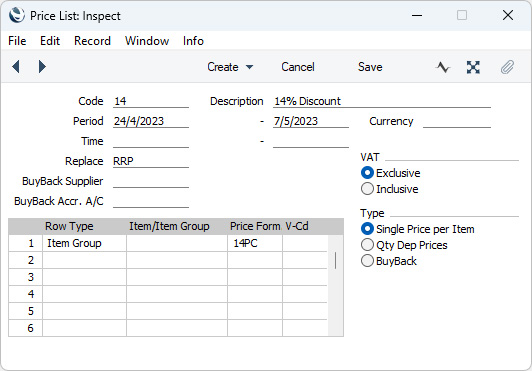Click the Currency input field

click(x=457, y=121)
